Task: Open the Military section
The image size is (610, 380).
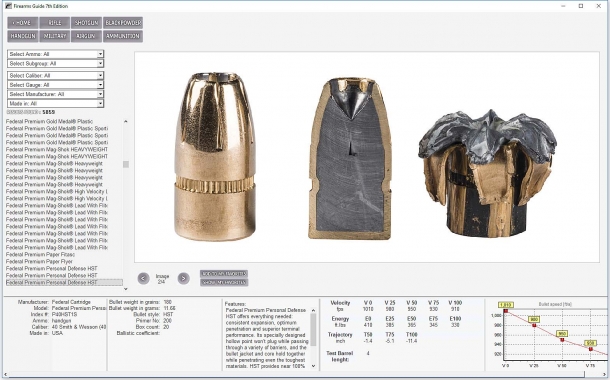Action: 55,36
